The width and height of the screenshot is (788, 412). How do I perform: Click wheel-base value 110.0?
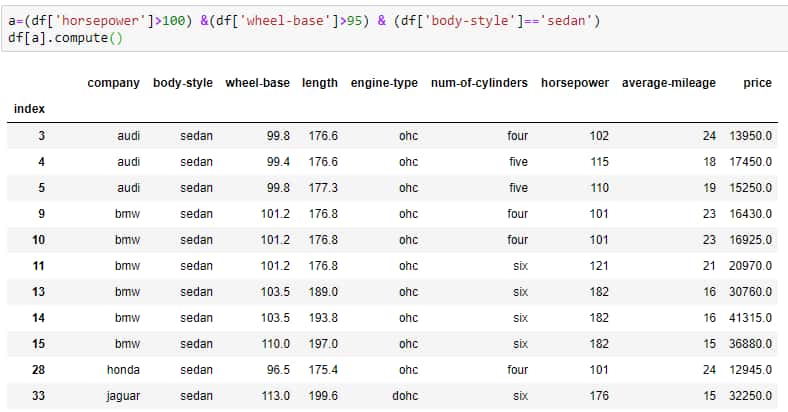(275, 344)
